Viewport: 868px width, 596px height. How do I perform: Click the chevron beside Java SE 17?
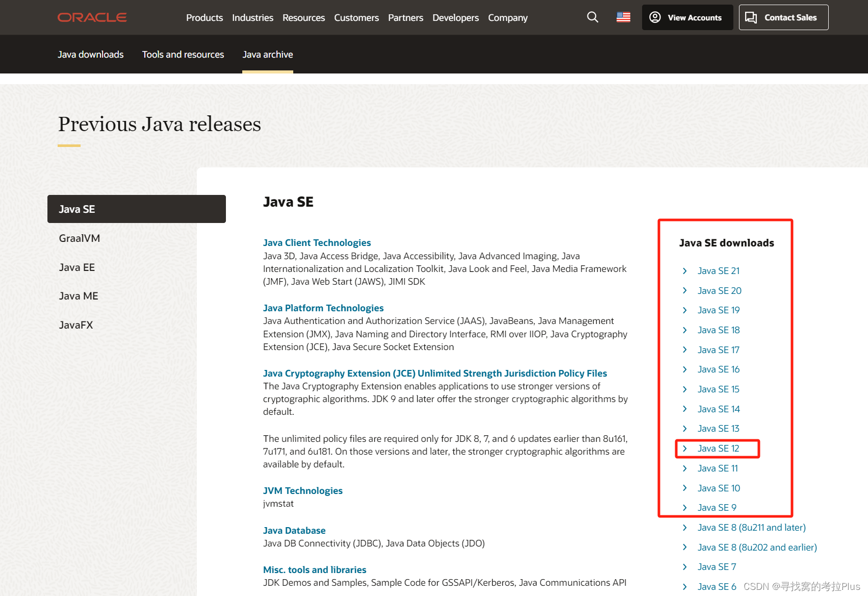click(x=685, y=350)
